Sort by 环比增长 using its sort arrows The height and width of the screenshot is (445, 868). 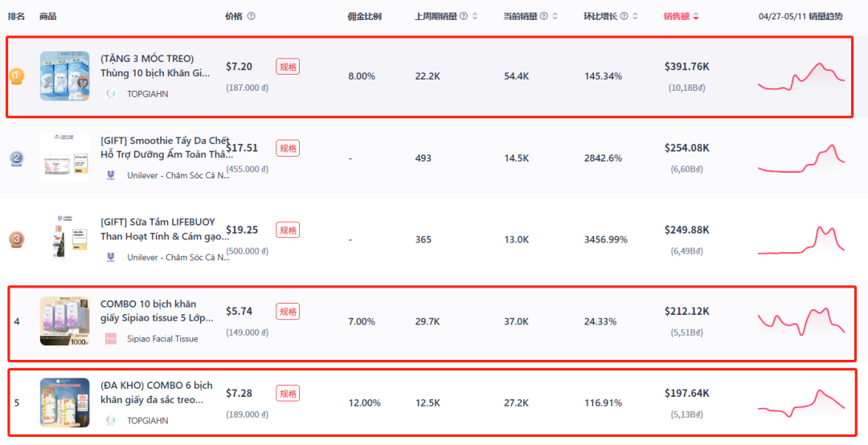click(x=635, y=16)
